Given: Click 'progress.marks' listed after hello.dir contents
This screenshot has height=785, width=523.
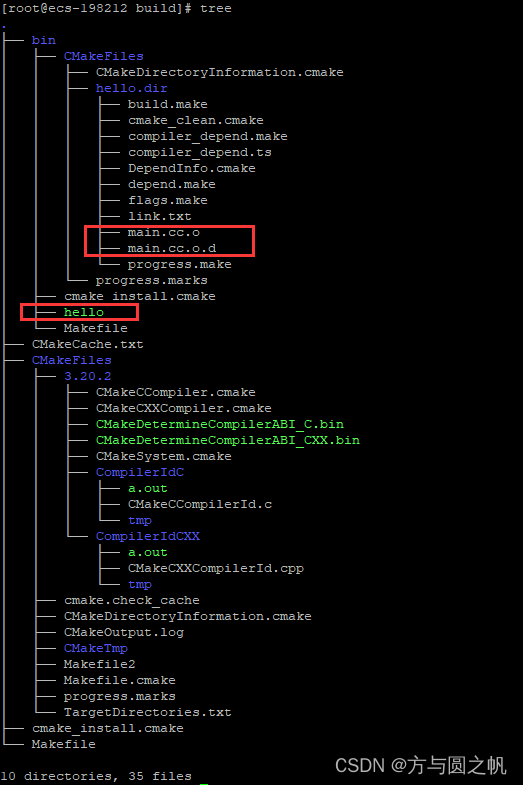Looking at the screenshot, I should coord(152,281).
